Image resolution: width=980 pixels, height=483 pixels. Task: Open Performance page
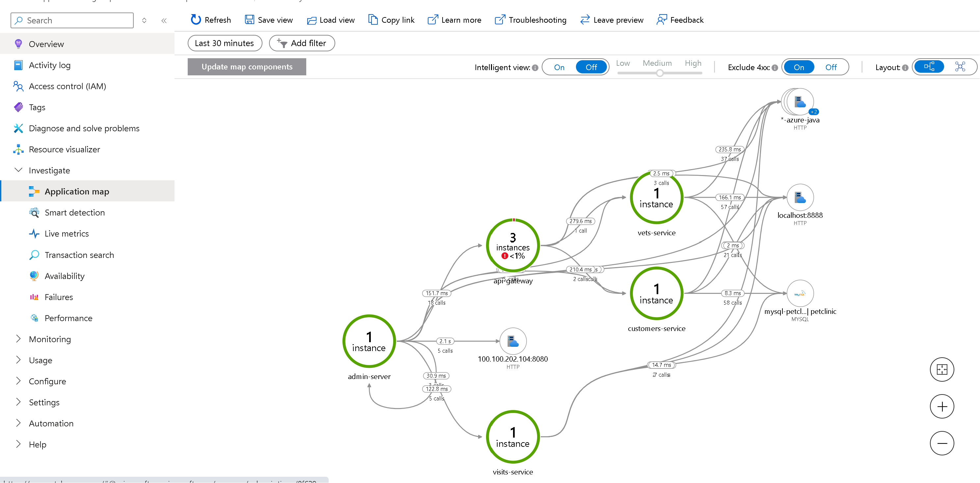pos(87,318)
